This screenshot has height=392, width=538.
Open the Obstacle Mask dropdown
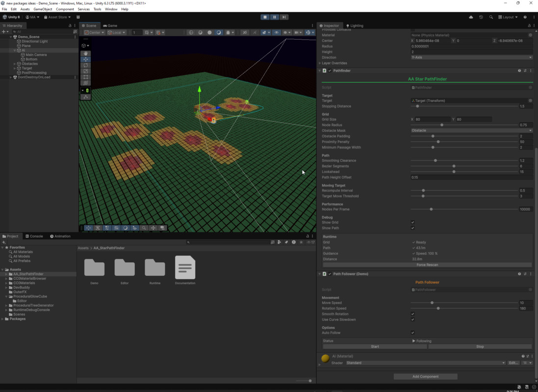click(x=471, y=131)
